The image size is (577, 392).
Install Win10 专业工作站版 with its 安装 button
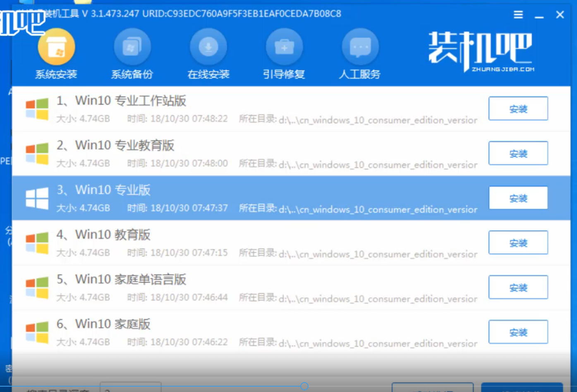(x=518, y=109)
